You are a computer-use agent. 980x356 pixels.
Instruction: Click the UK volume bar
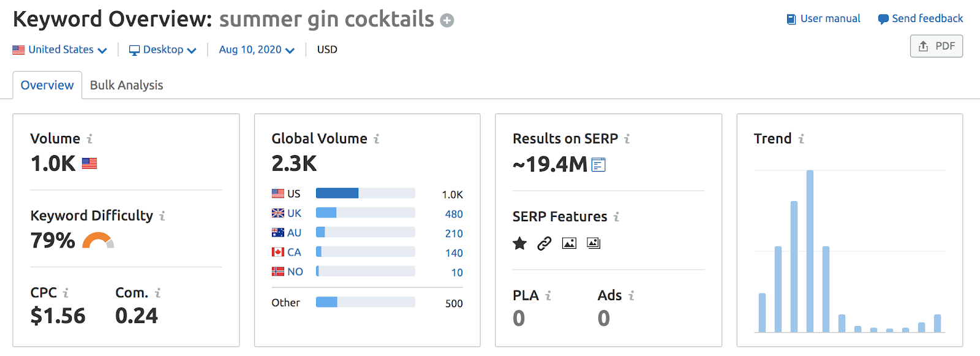365,213
